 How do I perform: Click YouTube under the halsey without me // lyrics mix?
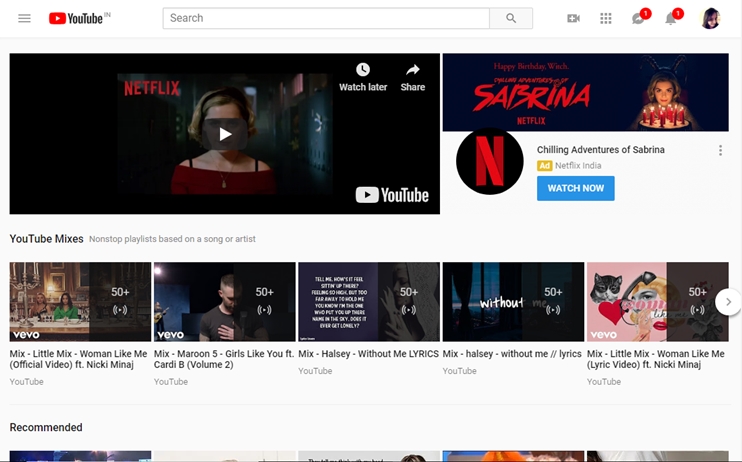pyautogui.click(x=459, y=371)
